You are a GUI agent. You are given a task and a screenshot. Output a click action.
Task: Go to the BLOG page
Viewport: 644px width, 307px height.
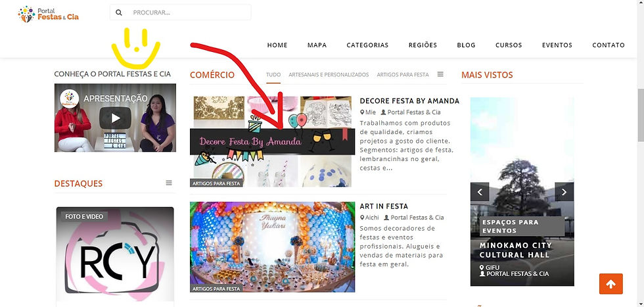pyautogui.click(x=466, y=45)
